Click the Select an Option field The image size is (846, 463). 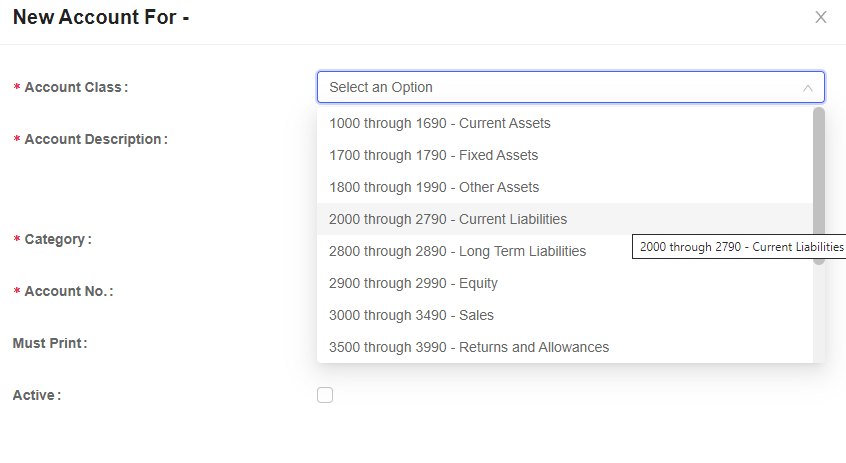[570, 87]
